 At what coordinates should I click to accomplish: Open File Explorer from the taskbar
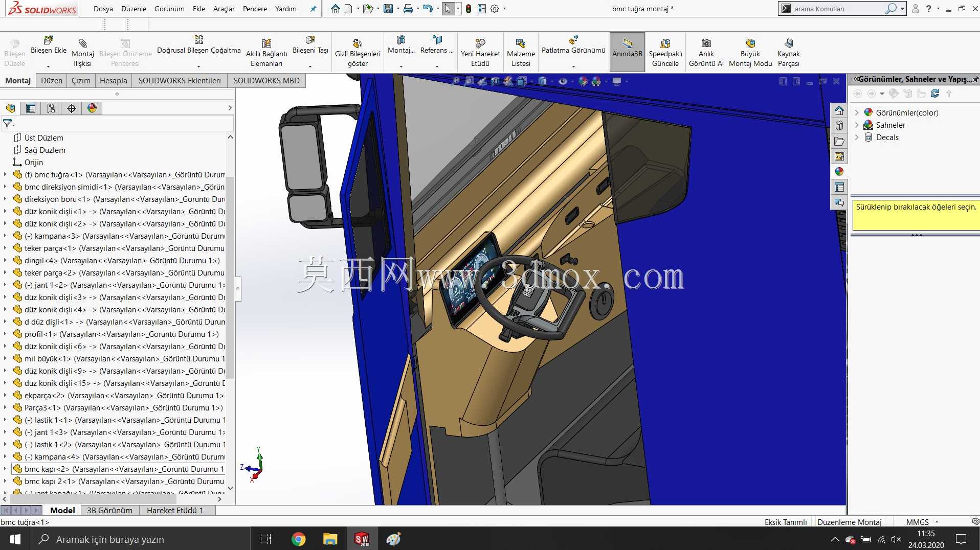click(330, 539)
